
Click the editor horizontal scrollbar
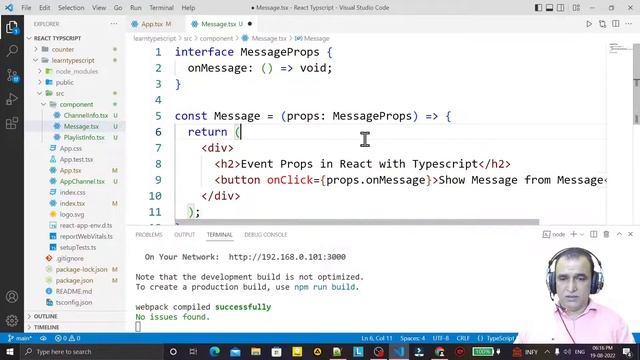point(357,222)
